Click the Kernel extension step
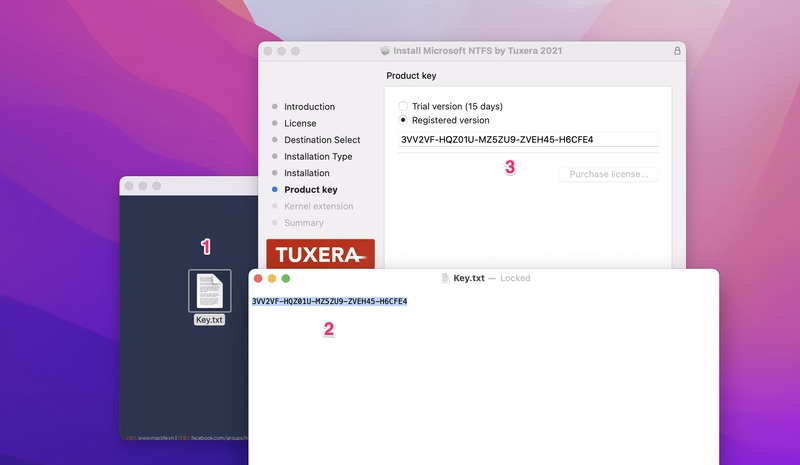 pyautogui.click(x=318, y=206)
